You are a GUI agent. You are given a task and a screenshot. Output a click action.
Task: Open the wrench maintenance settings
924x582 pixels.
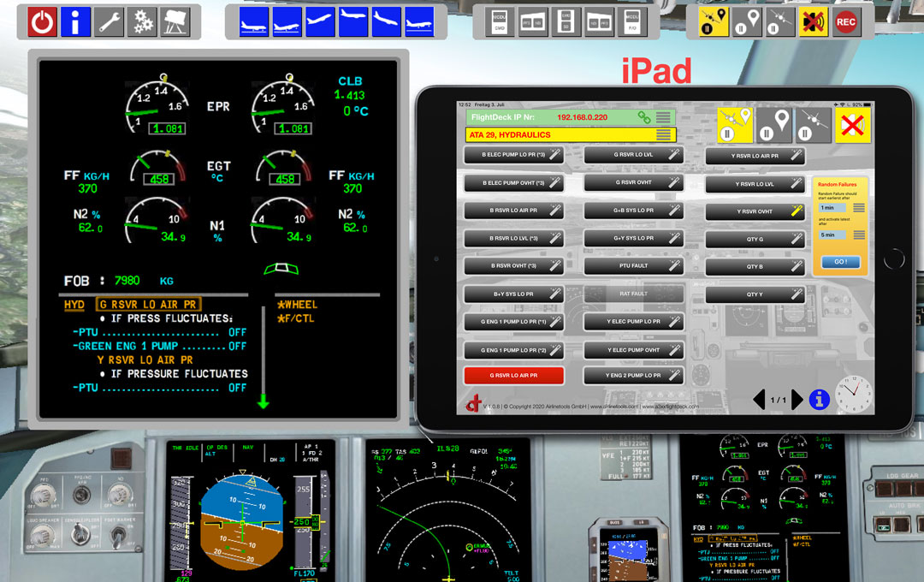[109, 21]
